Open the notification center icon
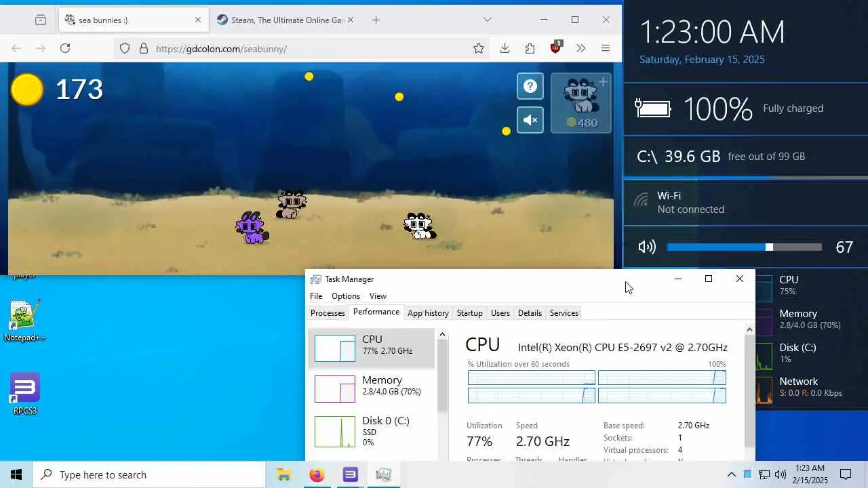 [x=846, y=474]
